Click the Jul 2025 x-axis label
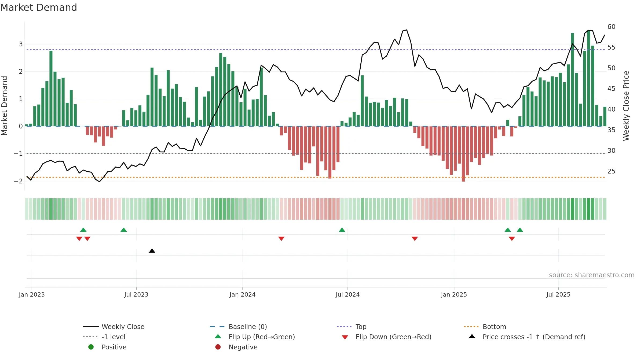Screen dimensions: 644x362 [x=558, y=294]
